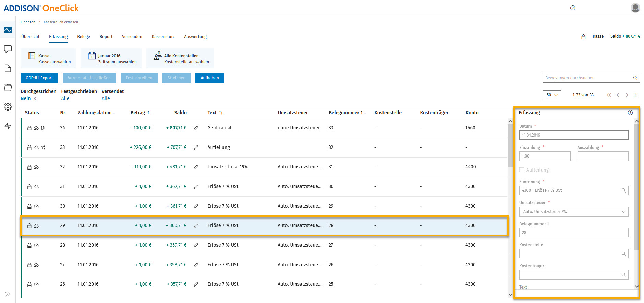Open the Auswertung tab
The height and width of the screenshot is (303, 644).
tap(195, 37)
